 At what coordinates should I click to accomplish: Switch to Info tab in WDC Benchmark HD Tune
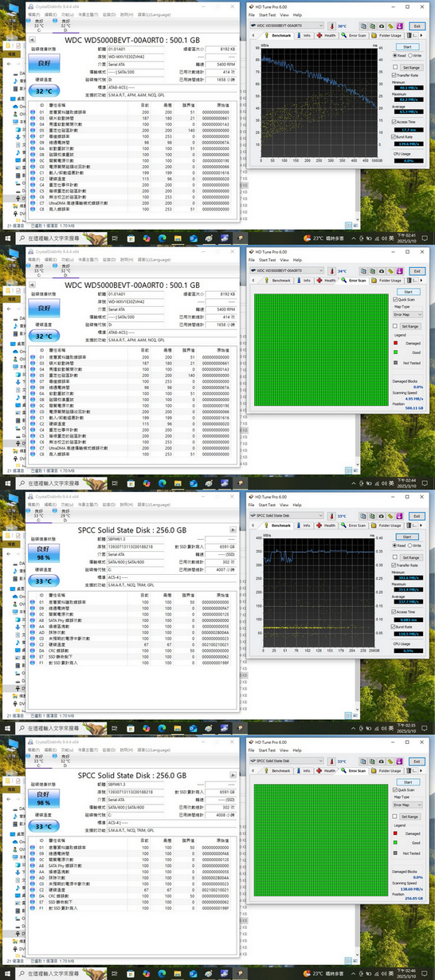click(x=304, y=35)
